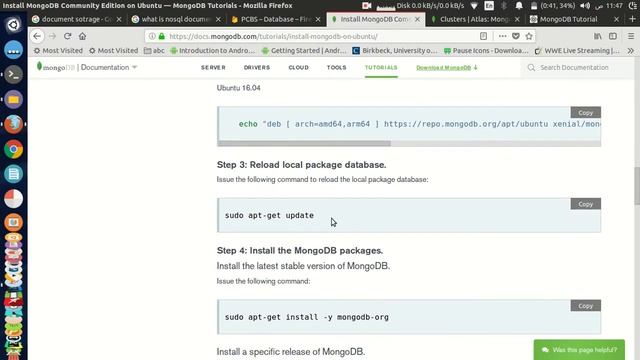
Task: Bookmark this page with the star icon
Action: click(x=529, y=36)
